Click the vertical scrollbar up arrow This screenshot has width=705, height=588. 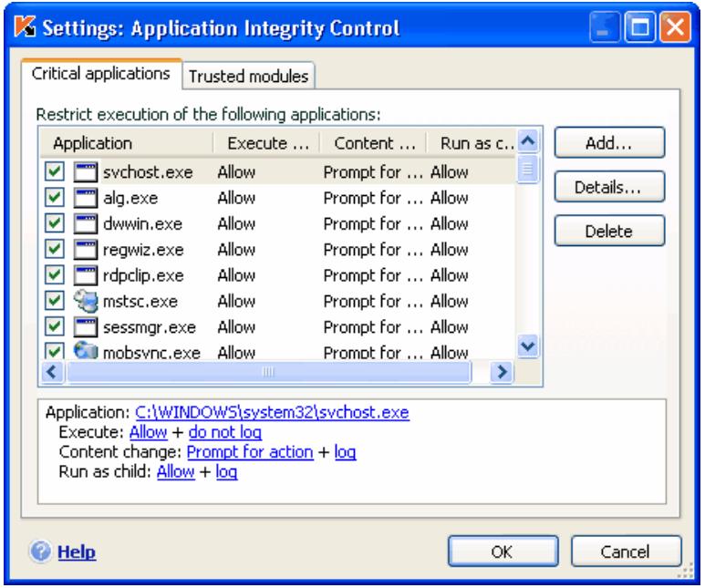[x=528, y=141]
